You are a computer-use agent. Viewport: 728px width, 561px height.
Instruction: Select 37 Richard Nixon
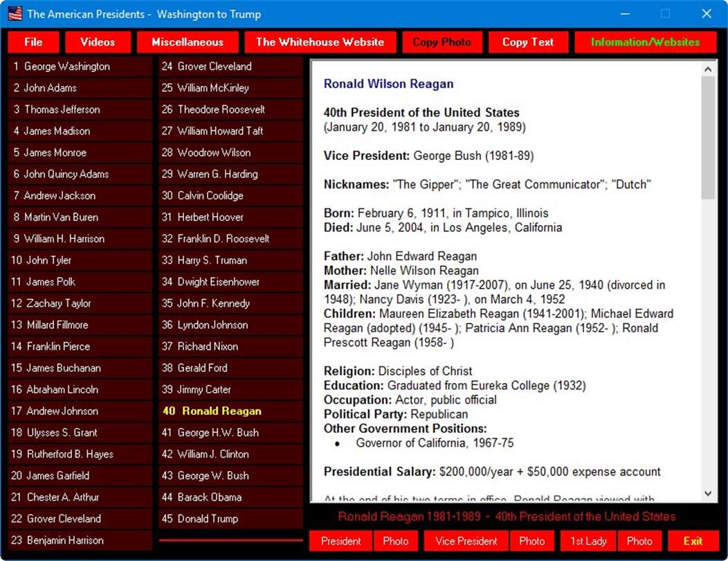point(230,346)
